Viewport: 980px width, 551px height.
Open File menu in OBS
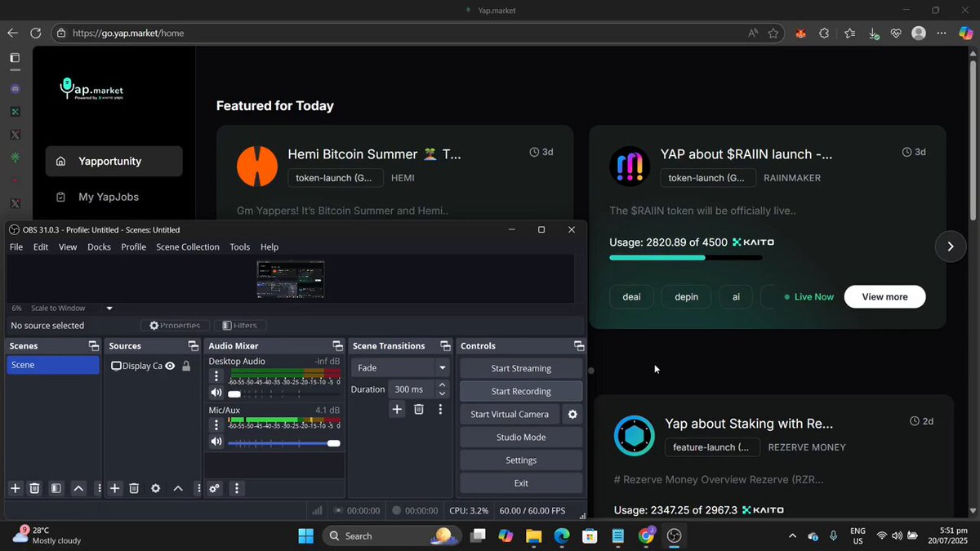pos(16,247)
